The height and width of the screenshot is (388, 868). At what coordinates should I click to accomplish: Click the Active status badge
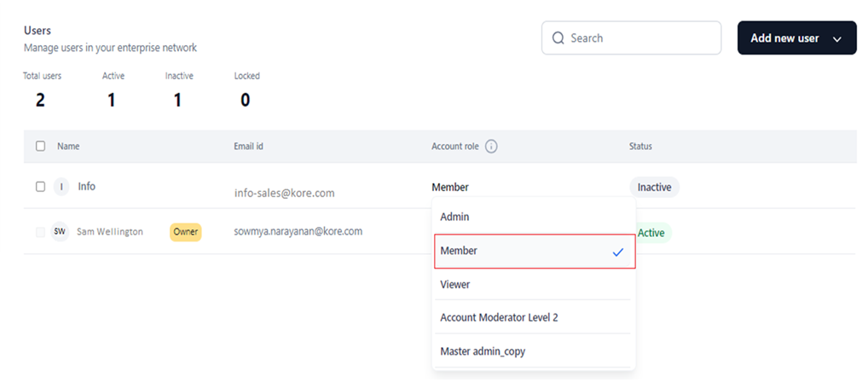651,233
